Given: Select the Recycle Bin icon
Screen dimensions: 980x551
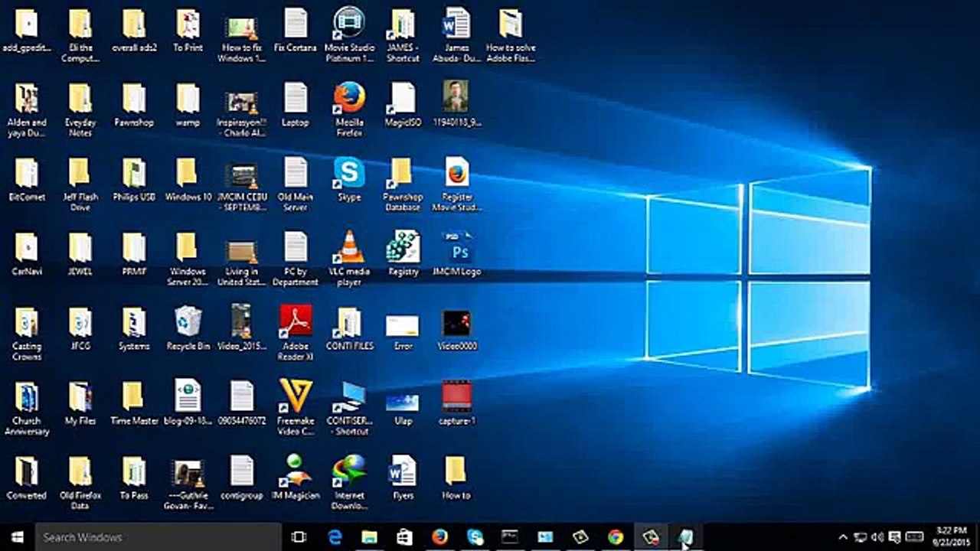Looking at the screenshot, I should tap(188, 328).
